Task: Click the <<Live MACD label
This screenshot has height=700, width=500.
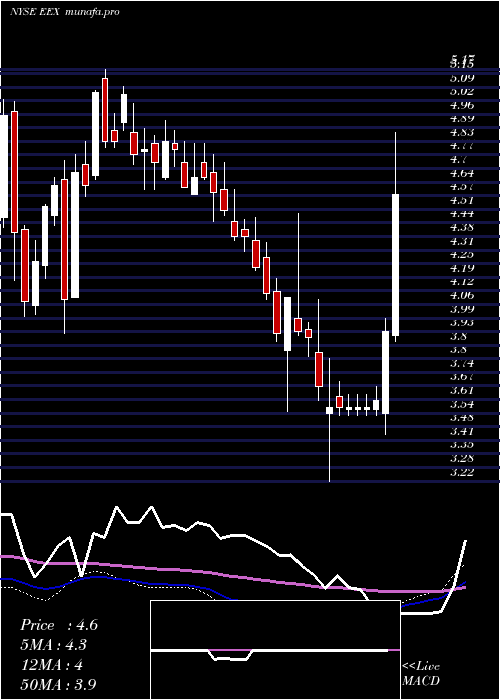Action: 421,674
